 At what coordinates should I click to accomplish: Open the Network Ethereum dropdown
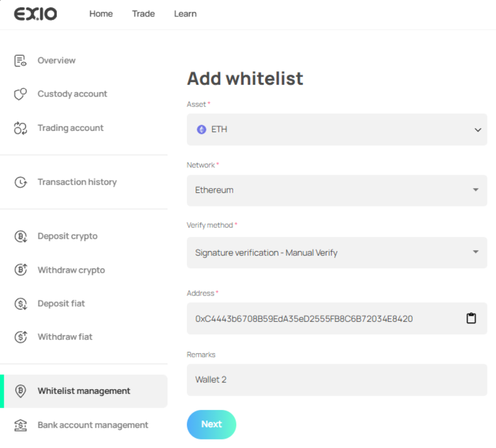pyautogui.click(x=336, y=190)
